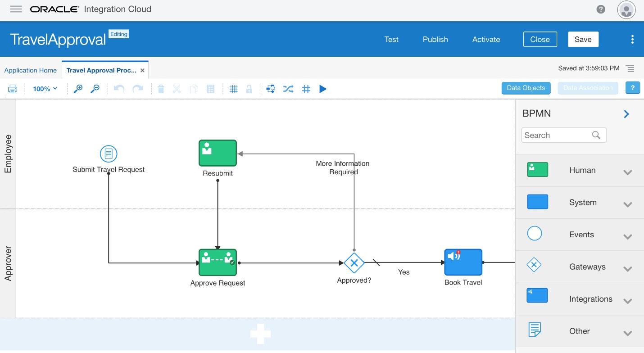The image size is (644, 353).
Task: Open the user profile avatar menu
Action: [626, 9]
